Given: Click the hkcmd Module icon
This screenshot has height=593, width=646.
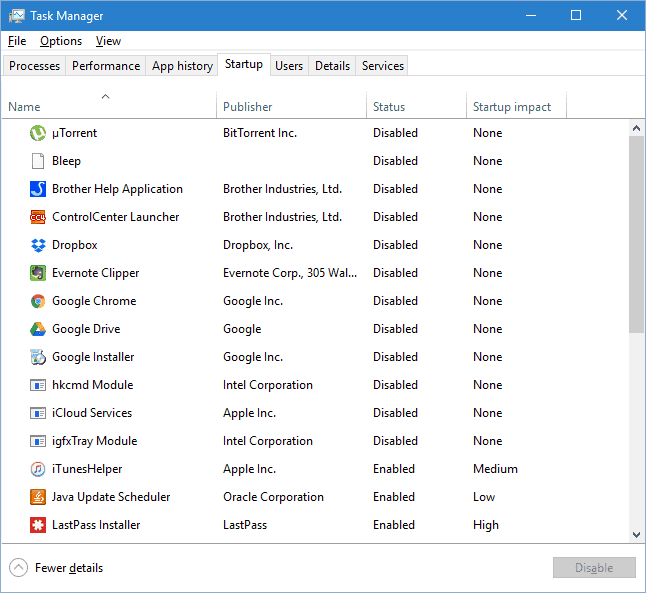Looking at the screenshot, I should [38, 385].
